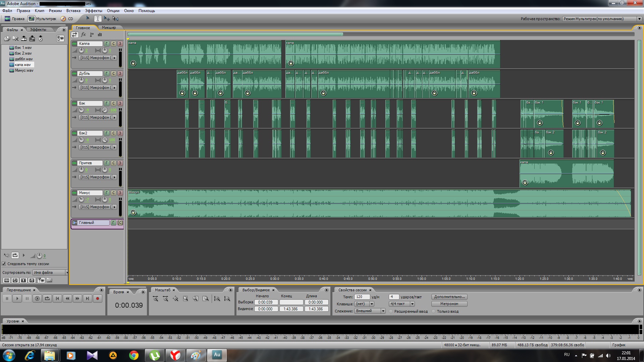Expand the Минус track input Микрофон dropdown
This screenshot has height=362, width=644.
[114, 207]
